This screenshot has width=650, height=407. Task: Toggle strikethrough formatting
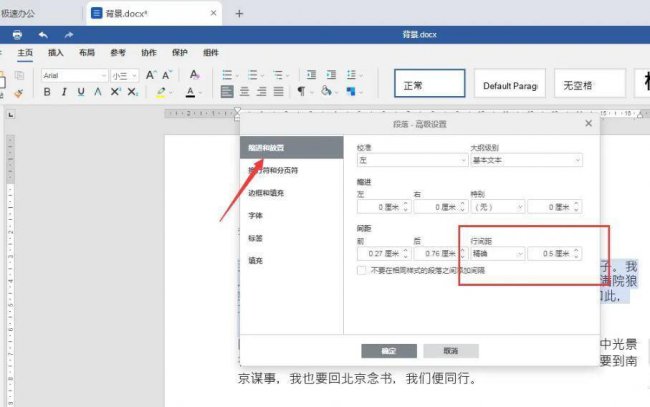(x=98, y=92)
